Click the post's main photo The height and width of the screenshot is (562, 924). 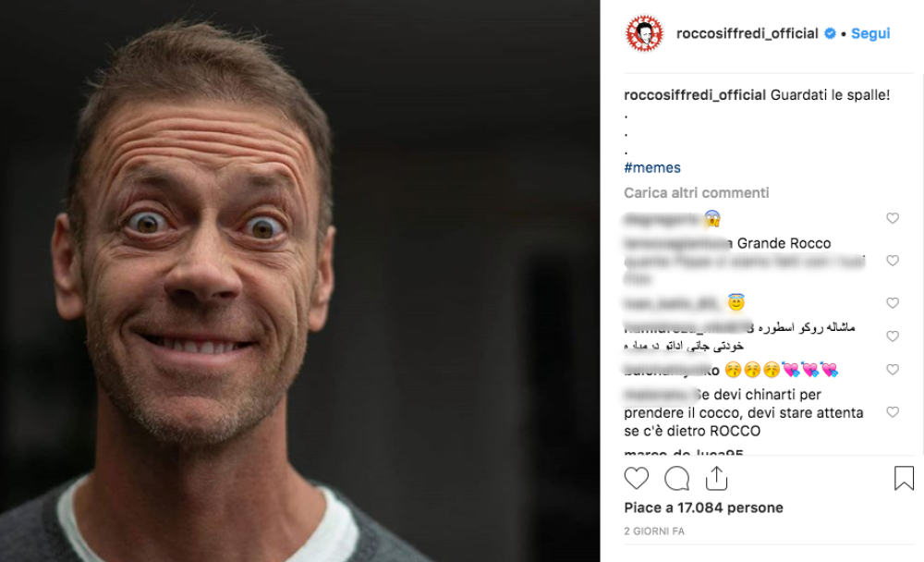pyautogui.click(x=300, y=281)
